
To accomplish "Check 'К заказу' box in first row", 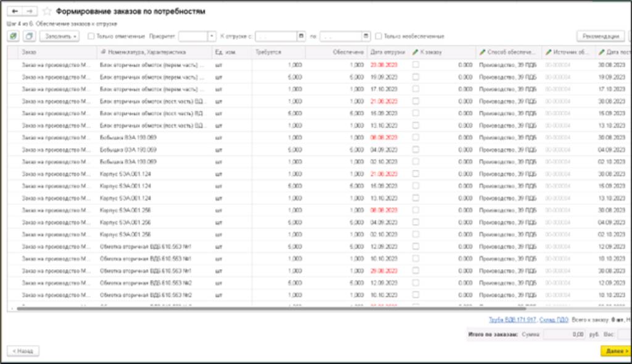I will point(415,65).
